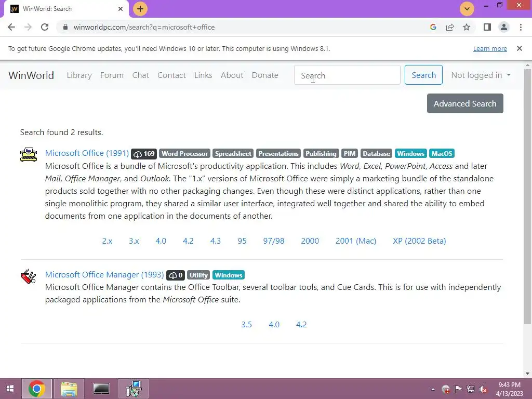
Task: Click the 0 downloads badge
Action: (176, 275)
